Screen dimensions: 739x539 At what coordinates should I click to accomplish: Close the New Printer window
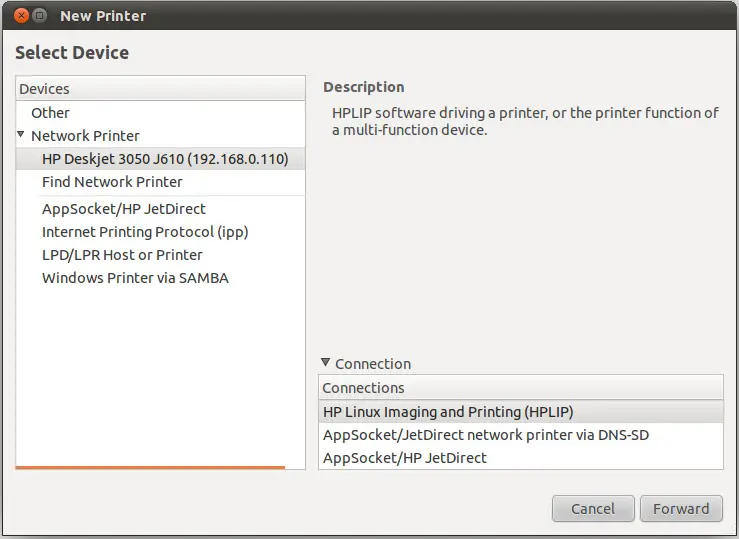pyautogui.click(x=20, y=16)
